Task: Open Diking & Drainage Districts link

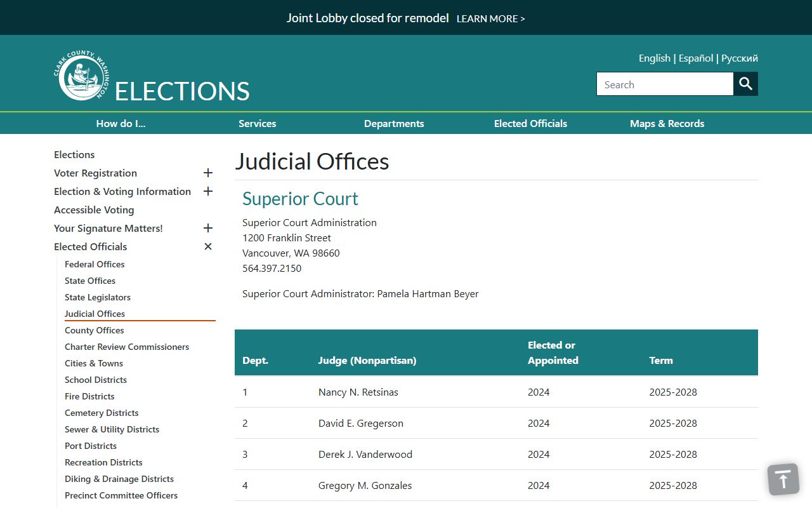Action: point(119,479)
